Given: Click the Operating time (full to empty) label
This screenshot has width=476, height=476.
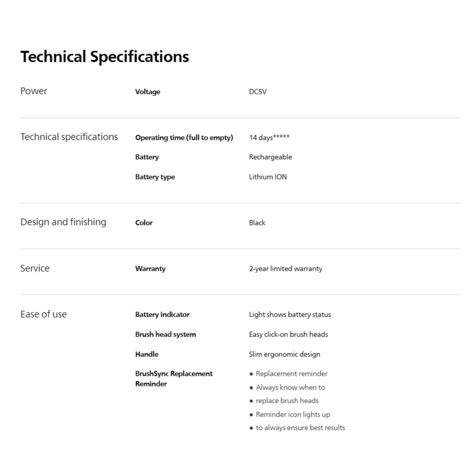Looking at the screenshot, I should [184, 138].
